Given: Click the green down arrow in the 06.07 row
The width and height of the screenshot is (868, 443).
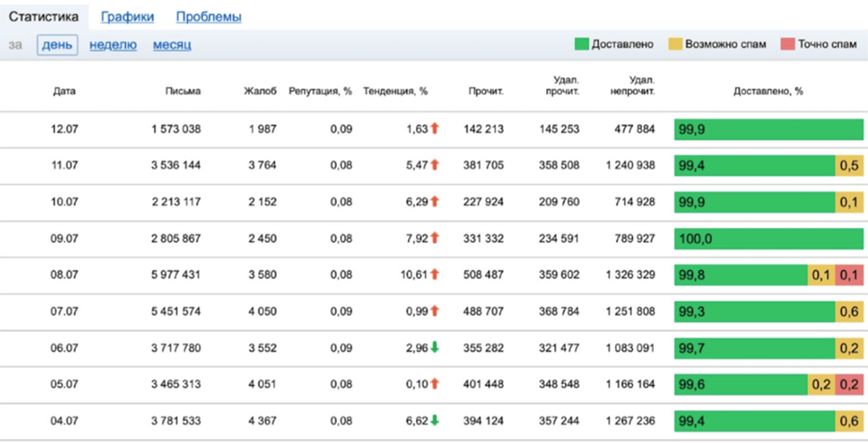Looking at the screenshot, I should [x=435, y=347].
